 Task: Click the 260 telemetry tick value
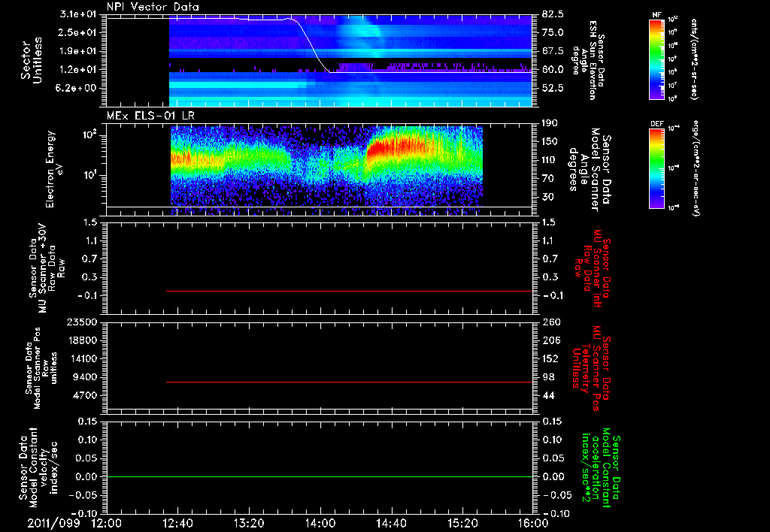click(551, 322)
